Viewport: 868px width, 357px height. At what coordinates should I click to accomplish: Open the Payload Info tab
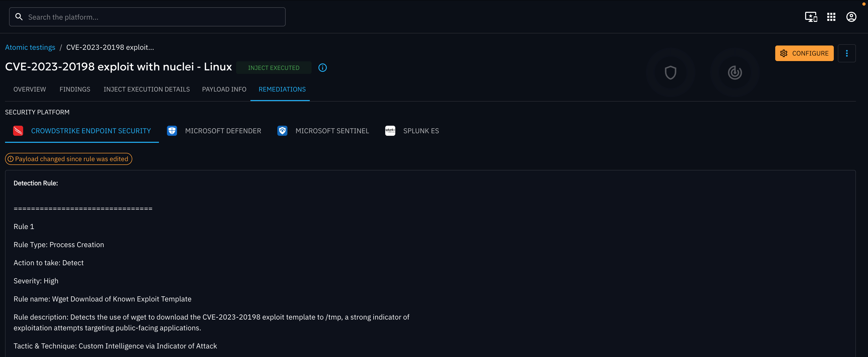224,89
